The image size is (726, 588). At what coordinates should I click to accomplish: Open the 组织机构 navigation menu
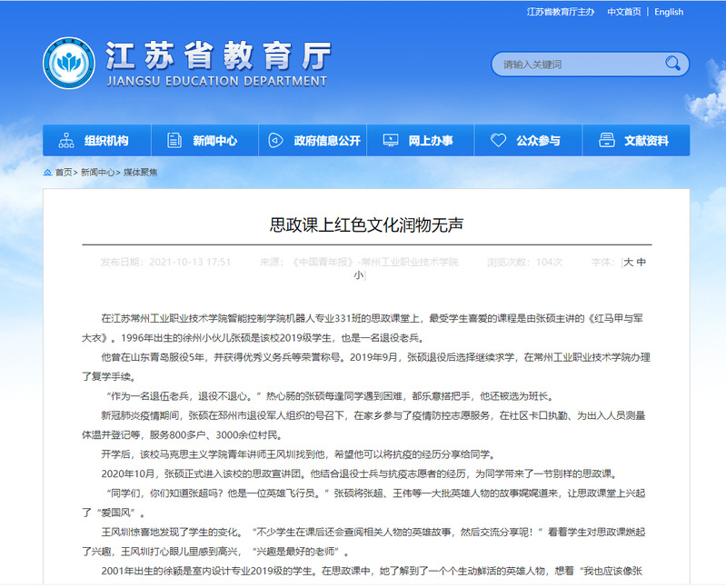(106, 141)
